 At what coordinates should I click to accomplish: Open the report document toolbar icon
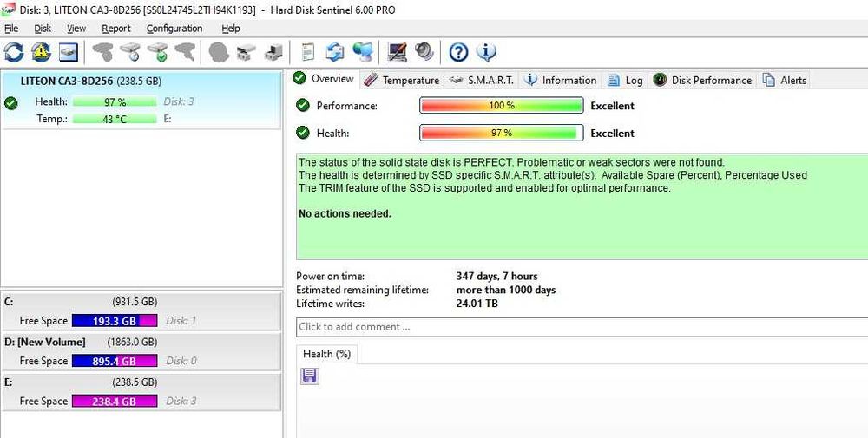tap(308, 53)
